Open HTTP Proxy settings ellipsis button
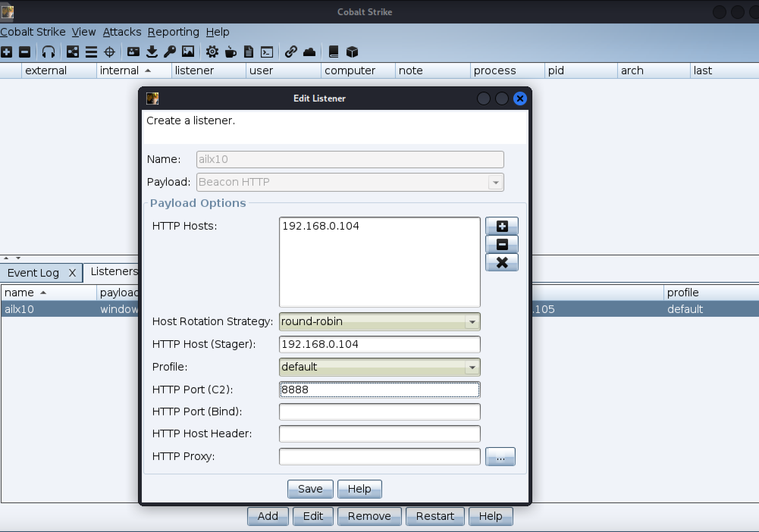The width and height of the screenshot is (759, 532). click(500, 457)
